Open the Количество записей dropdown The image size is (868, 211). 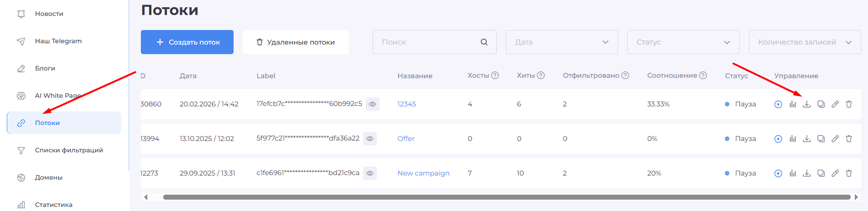point(805,42)
